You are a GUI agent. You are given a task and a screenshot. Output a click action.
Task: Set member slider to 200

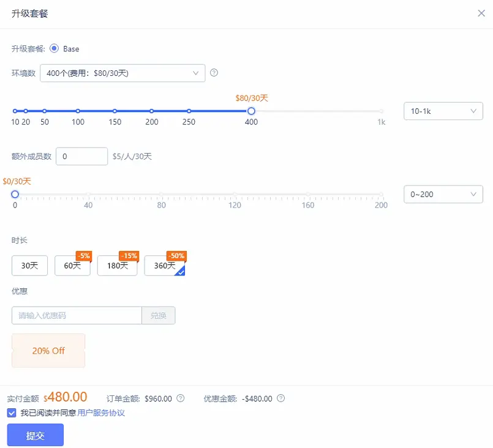point(381,194)
